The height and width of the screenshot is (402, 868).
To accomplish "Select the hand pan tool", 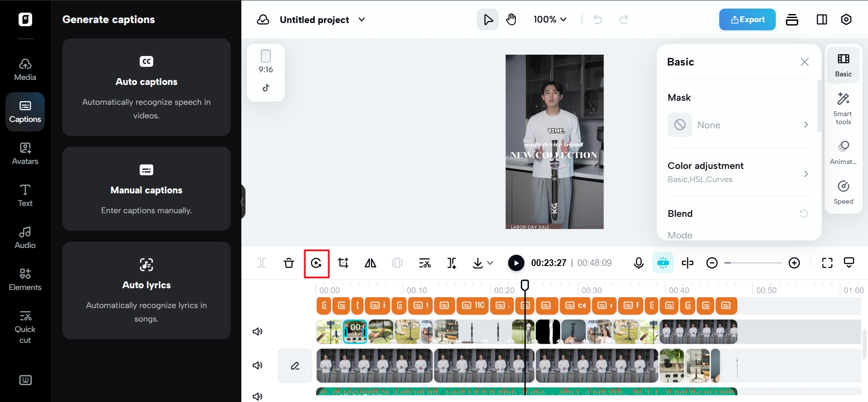I will [511, 19].
